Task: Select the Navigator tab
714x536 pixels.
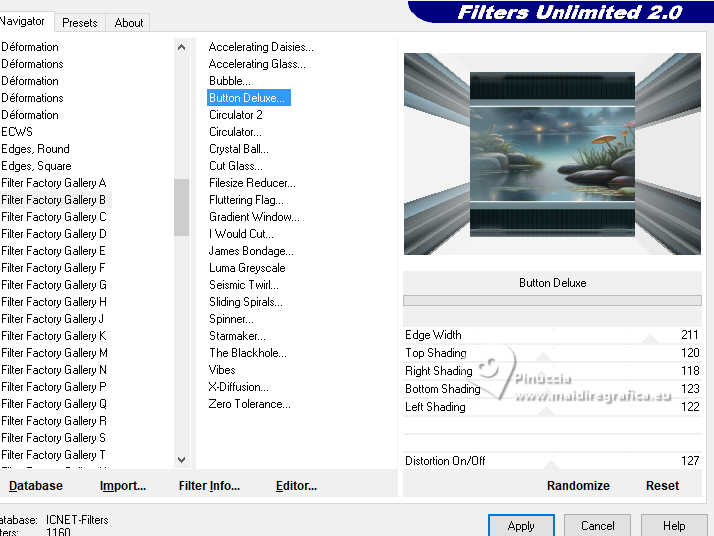Action: (x=22, y=21)
